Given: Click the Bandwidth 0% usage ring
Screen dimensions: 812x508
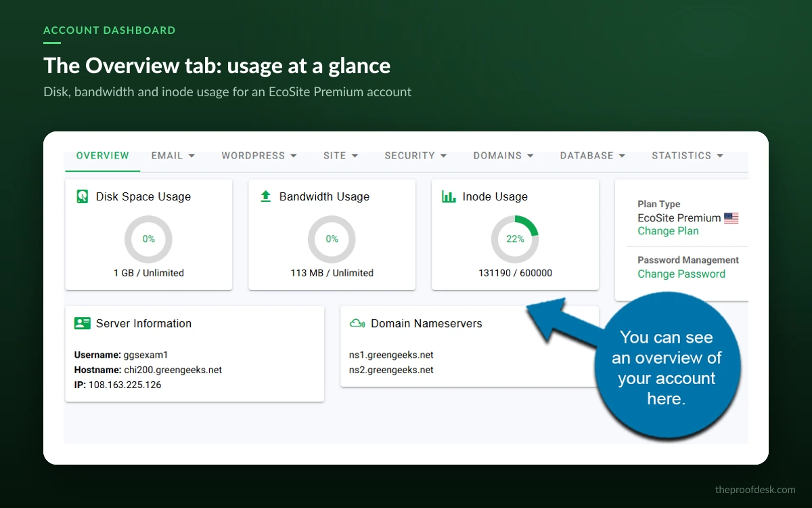Looking at the screenshot, I should tap(332, 239).
